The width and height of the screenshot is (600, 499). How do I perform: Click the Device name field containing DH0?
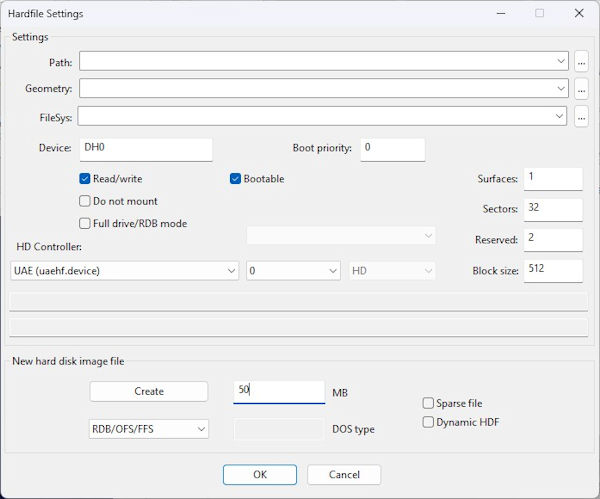(145, 149)
